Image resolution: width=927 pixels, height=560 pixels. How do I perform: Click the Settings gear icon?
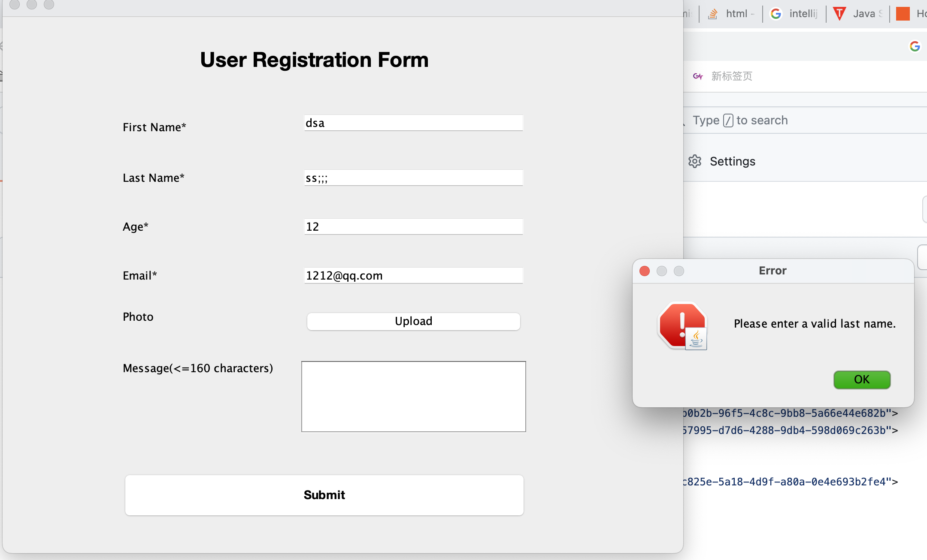[x=695, y=161]
